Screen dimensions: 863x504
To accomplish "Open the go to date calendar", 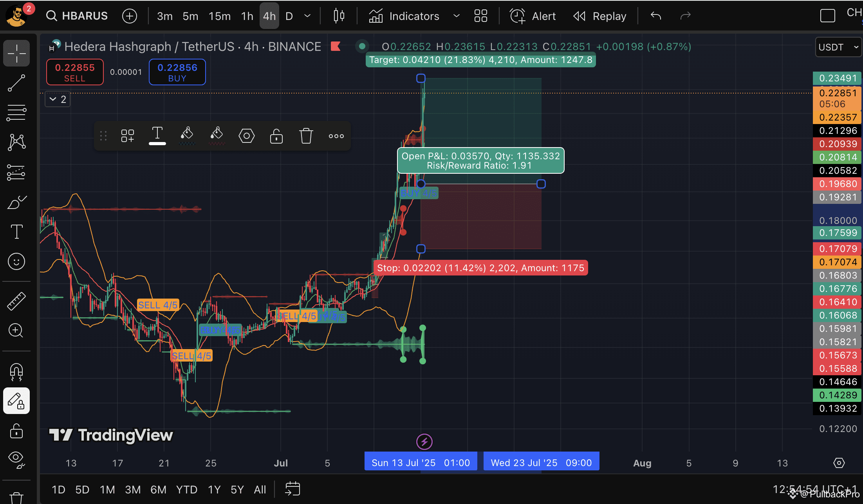I will coord(292,489).
